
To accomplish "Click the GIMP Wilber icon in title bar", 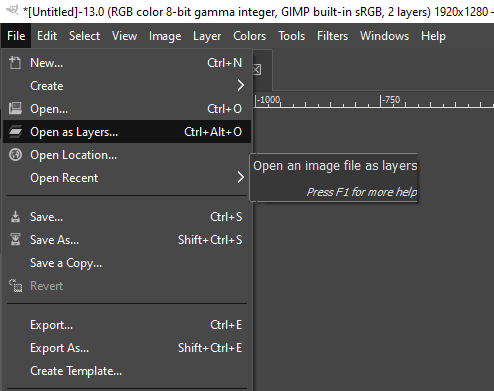I will pos(12,10).
